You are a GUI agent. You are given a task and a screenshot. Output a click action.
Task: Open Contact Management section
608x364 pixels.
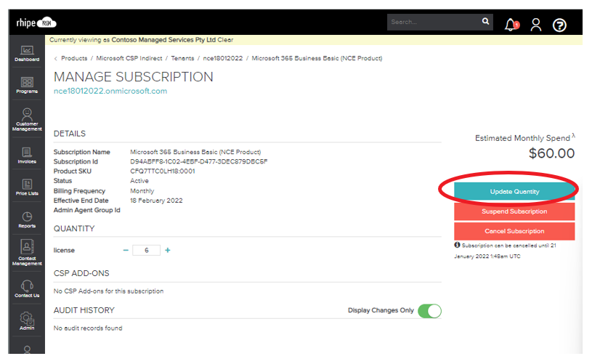(27, 252)
